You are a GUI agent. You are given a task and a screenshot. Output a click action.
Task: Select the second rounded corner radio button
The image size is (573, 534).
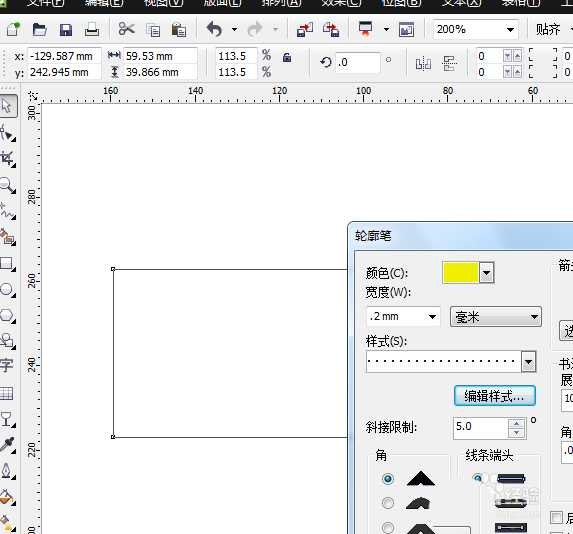(x=388, y=503)
